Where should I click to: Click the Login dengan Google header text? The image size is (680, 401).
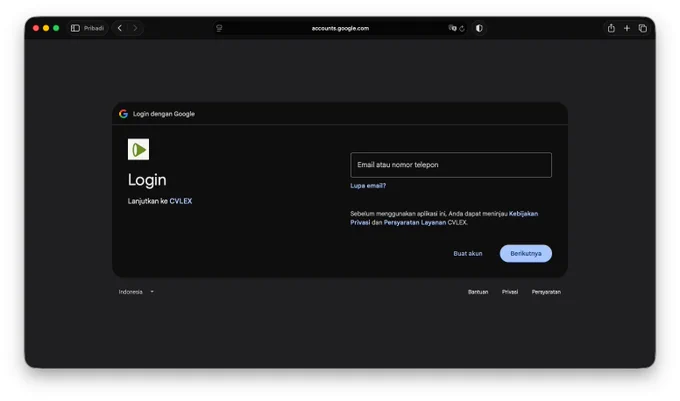tap(163, 114)
